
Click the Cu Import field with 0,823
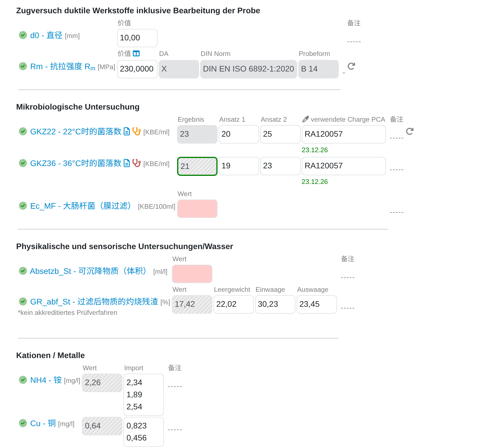(144, 432)
